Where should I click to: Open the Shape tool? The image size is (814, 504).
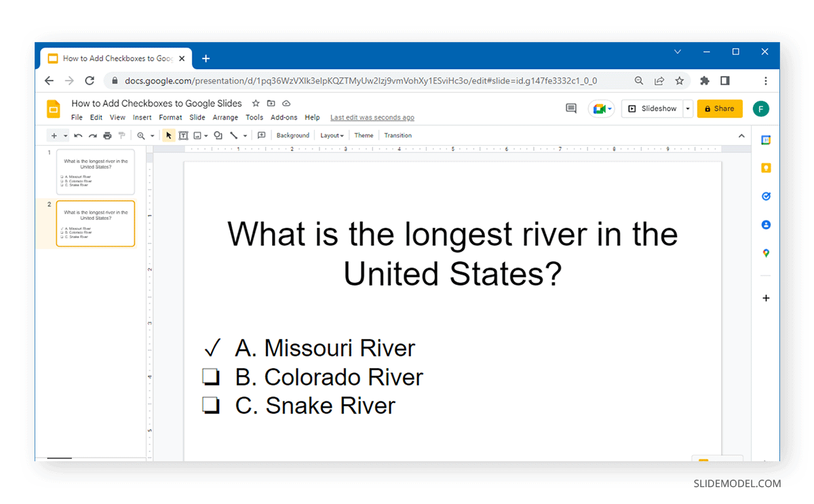(x=218, y=135)
